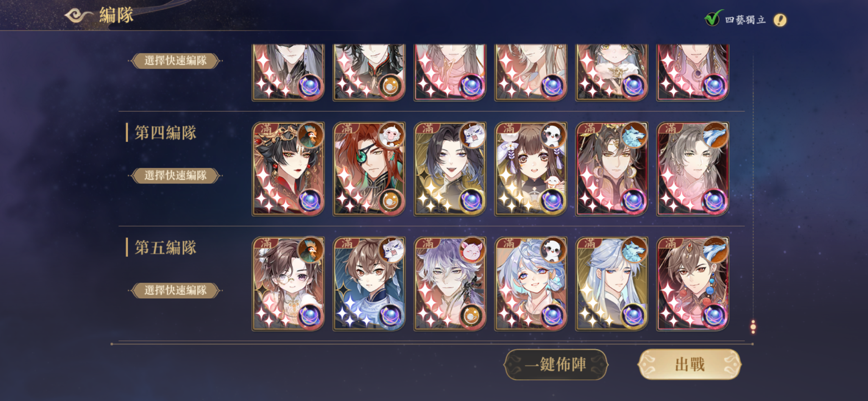This screenshot has height=401, width=868.
Task: Select the 第五編隊 team label
Action: (x=165, y=248)
